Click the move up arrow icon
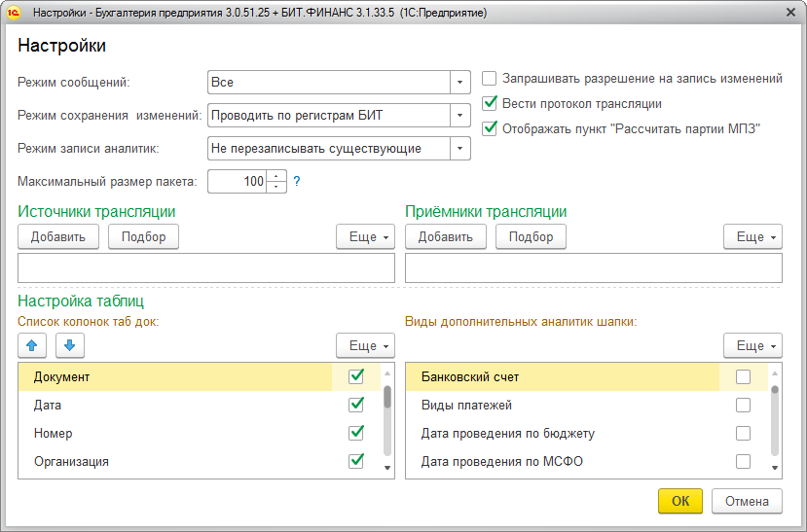The image size is (807, 532). pos(32,345)
